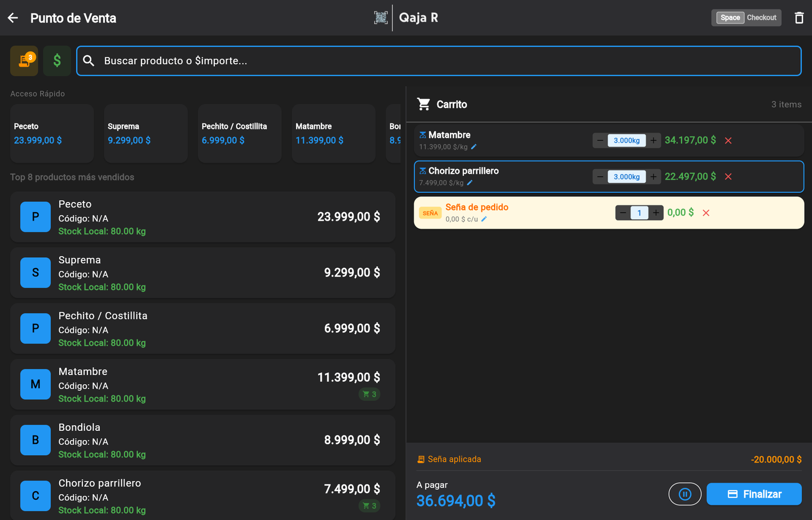Remove Matambre from the cart
This screenshot has height=520, width=812.
pos(728,140)
